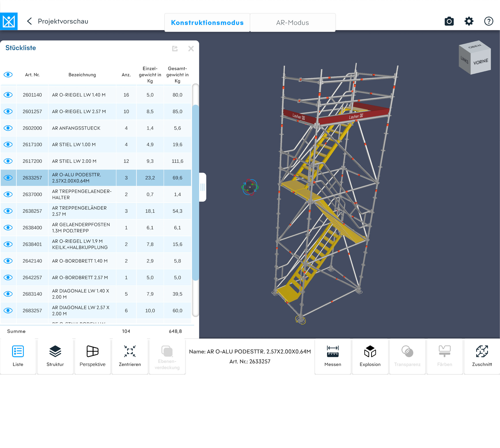
Task: Click the parts list vertical scrollbar
Action: pyautogui.click(x=195, y=193)
